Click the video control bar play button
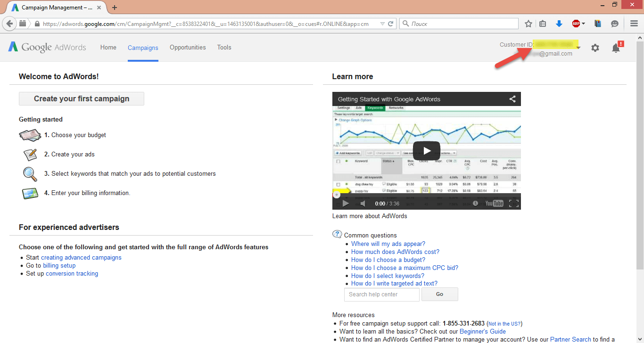 click(346, 204)
